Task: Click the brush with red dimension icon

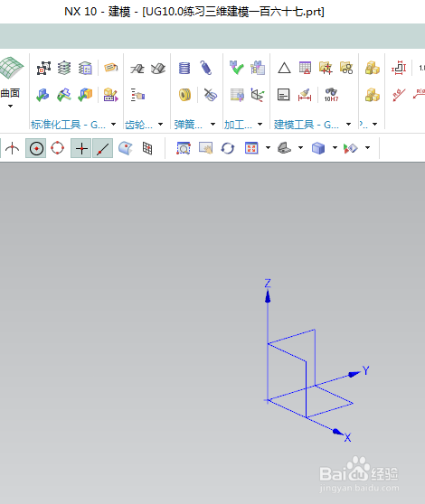Action: [305, 95]
